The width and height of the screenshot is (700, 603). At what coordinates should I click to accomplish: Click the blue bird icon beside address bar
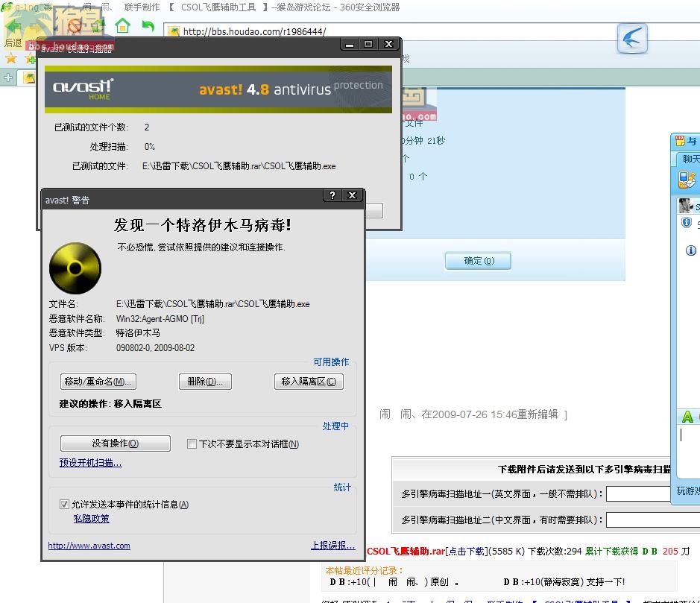tap(632, 39)
